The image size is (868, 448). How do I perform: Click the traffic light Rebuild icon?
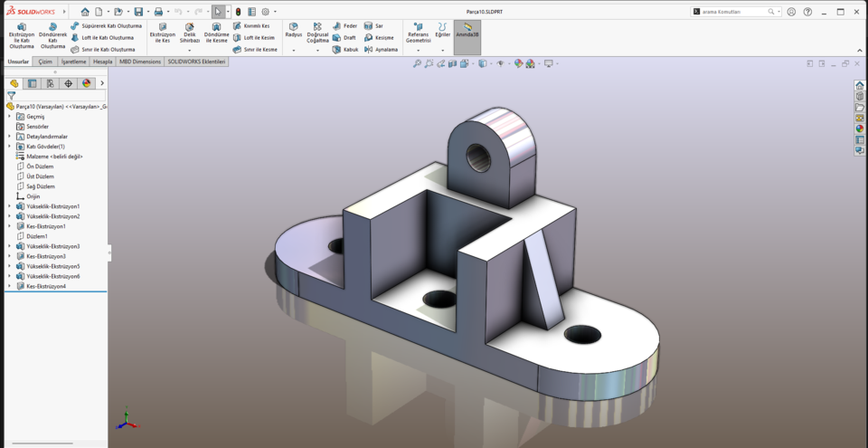(238, 12)
